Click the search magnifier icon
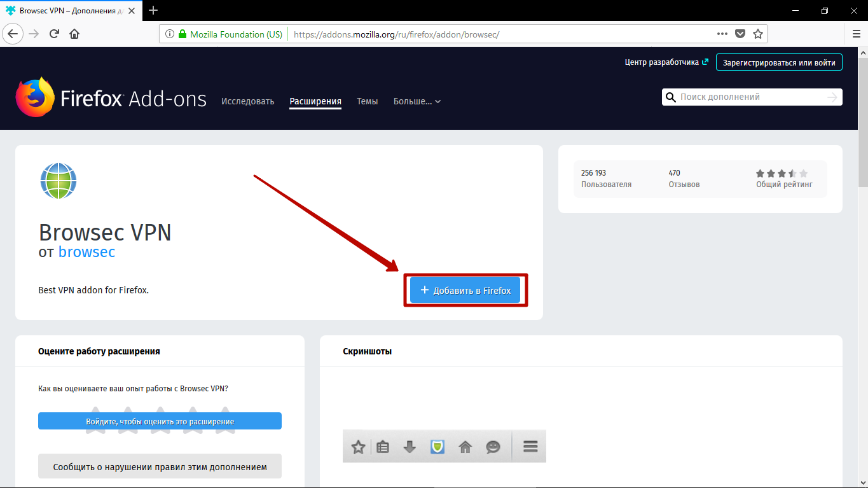This screenshot has width=868, height=488. [x=670, y=97]
